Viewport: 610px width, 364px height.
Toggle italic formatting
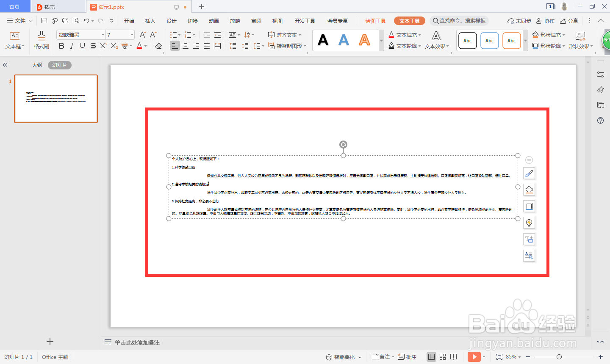[72, 46]
